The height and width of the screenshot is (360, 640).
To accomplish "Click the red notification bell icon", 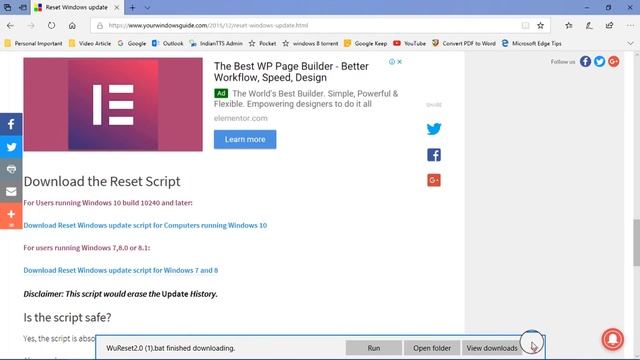I will tap(612, 339).
